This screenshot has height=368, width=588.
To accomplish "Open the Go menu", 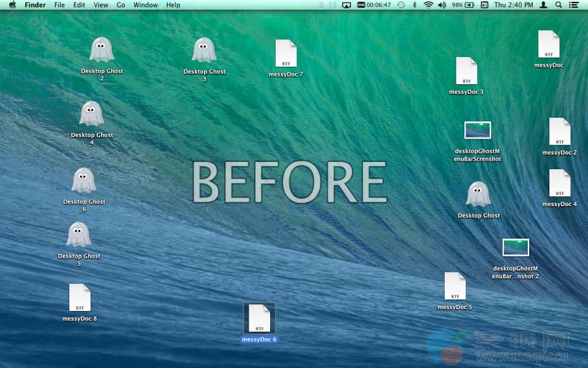I will (121, 5).
